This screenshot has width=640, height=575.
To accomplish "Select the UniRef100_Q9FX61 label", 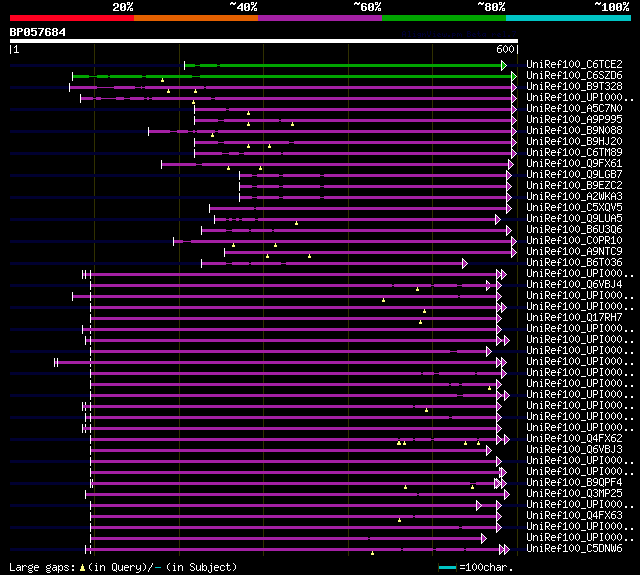I will click(x=574, y=164).
